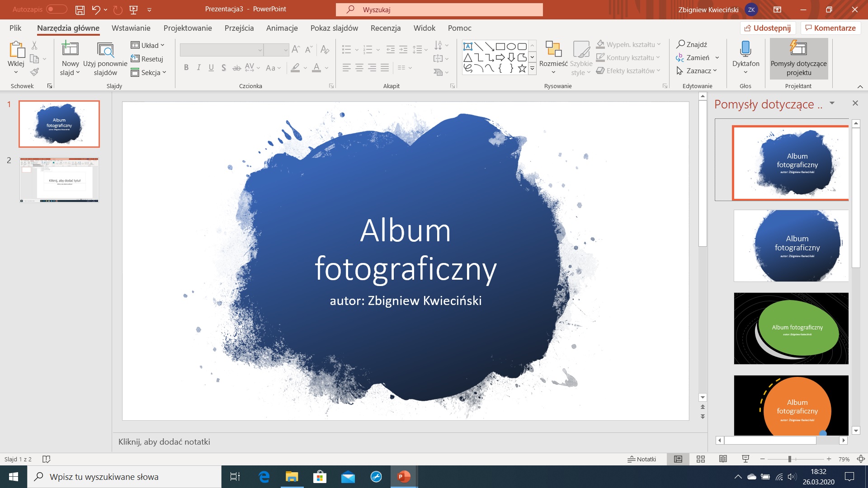
Task: Click the text highlight color button
Action: tap(295, 68)
